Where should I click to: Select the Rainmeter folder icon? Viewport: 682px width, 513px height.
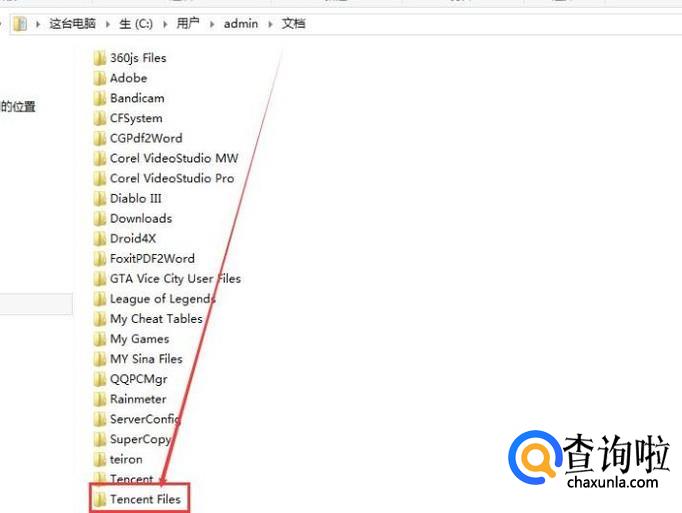(100, 399)
